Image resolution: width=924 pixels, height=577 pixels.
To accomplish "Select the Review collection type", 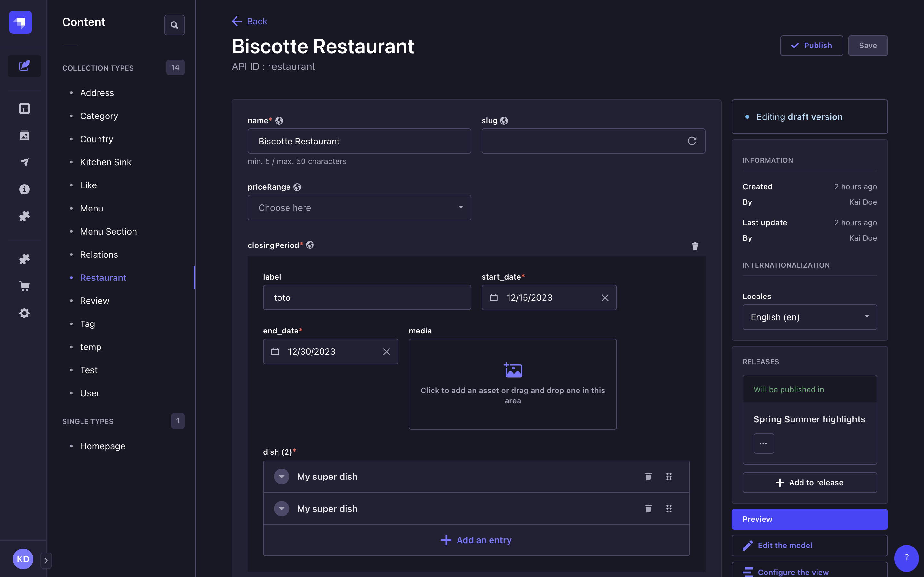I will pos(95,300).
